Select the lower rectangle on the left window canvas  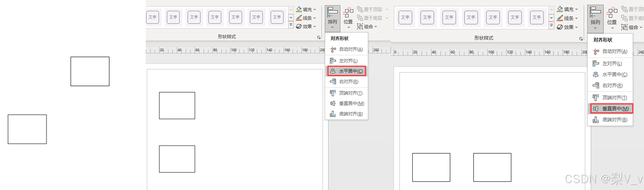pos(177,159)
